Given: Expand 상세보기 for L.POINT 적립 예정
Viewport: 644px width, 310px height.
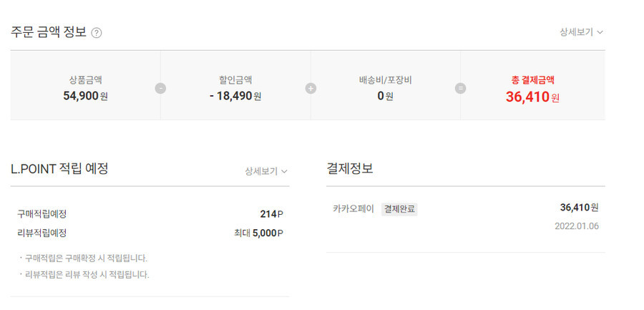Looking at the screenshot, I should (x=266, y=171).
